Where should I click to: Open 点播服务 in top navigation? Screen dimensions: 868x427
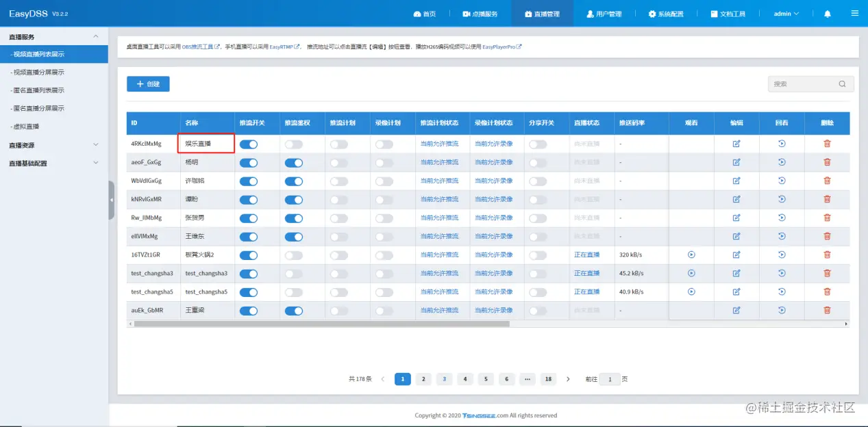click(x=480, y=14)
